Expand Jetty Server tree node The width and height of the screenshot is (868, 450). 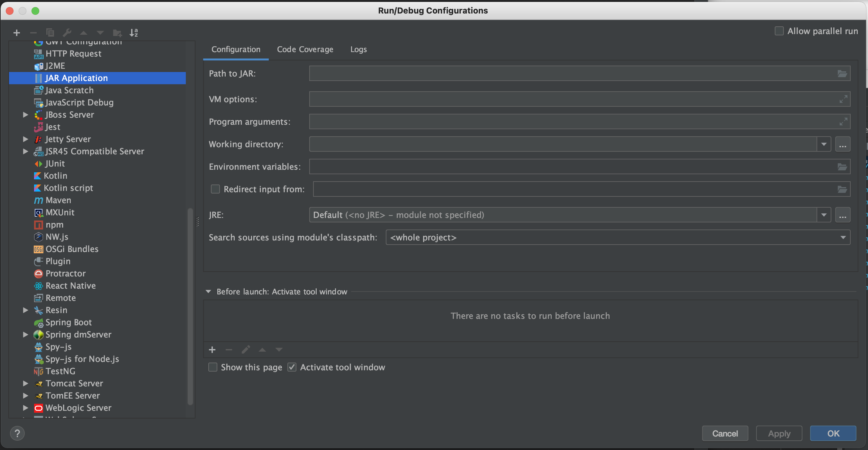pyautogui.click(x=25, y=139)
